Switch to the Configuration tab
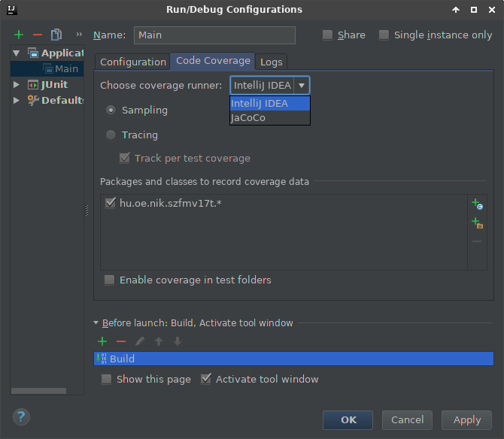Image resolution: width=504 pixels, height=439 pixels. coord(133,62)
